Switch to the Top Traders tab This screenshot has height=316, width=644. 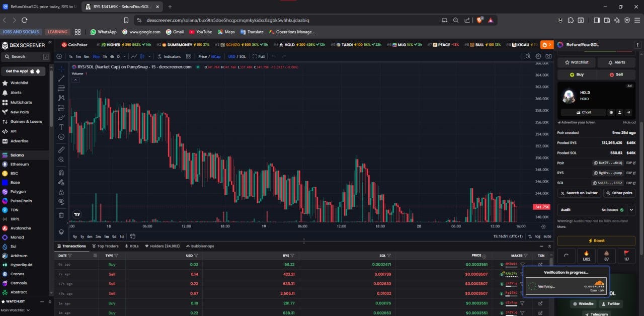105,246
